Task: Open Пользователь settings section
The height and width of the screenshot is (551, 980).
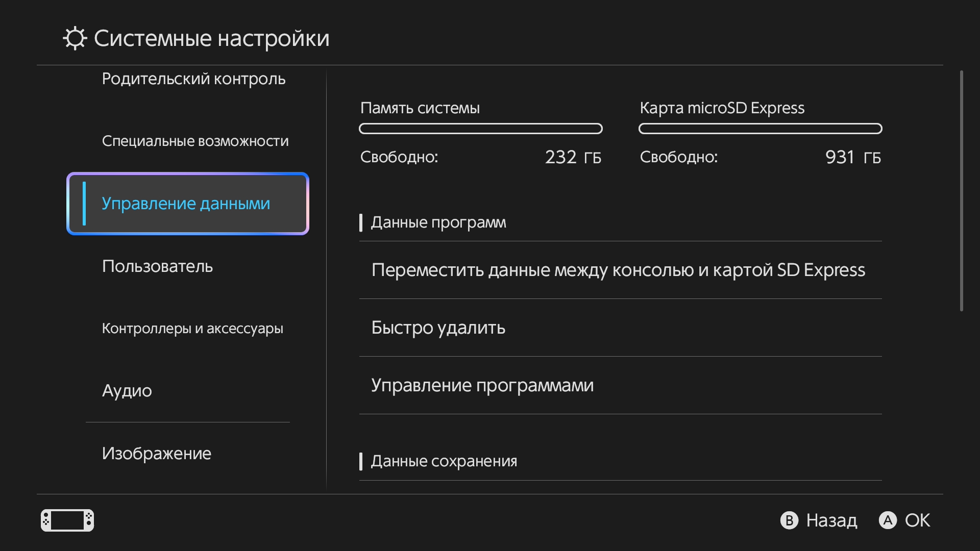Action: [x=157, y=266]
